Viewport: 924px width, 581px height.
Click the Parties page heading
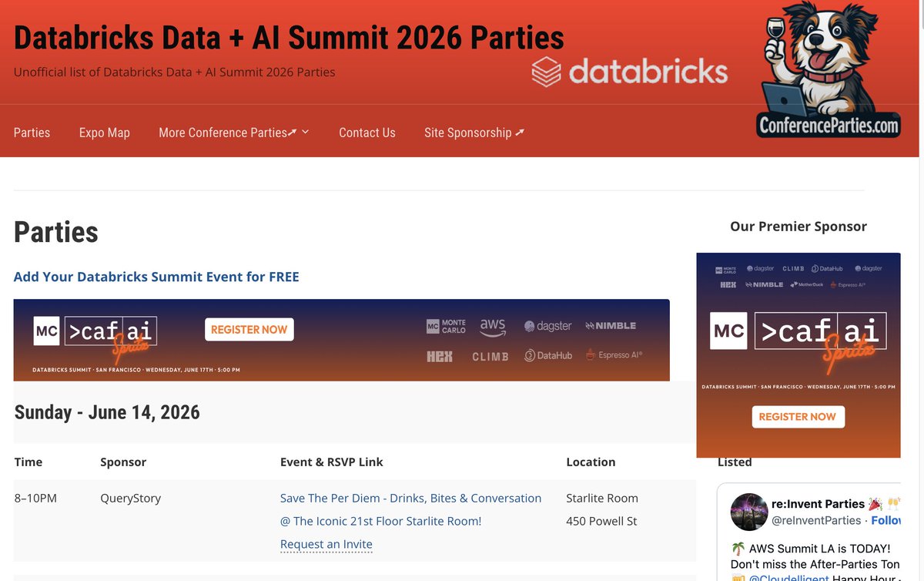click(x=56, y=232)
